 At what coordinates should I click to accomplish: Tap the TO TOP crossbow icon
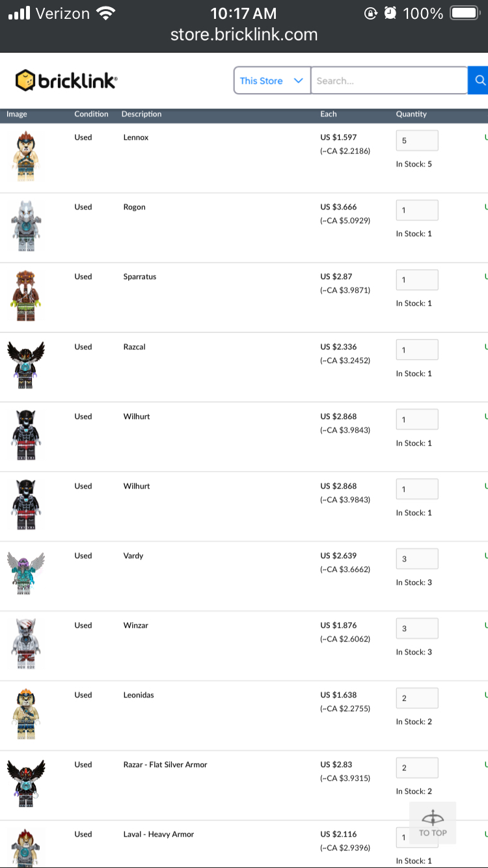(433, 823)
